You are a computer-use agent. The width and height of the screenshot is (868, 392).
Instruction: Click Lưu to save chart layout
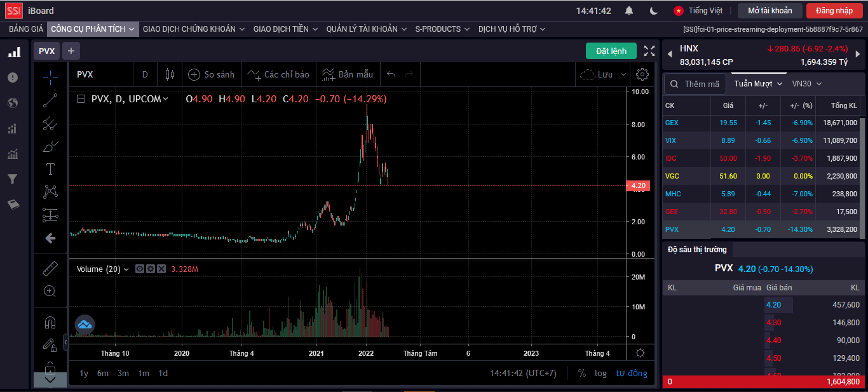(597, 74)
